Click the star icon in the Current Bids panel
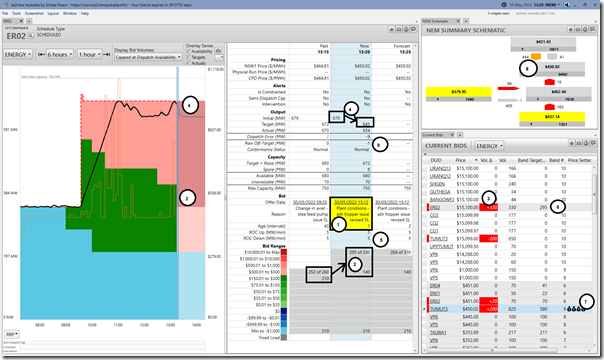This screenshot has width=604, height=360. [x=572, y=143]
